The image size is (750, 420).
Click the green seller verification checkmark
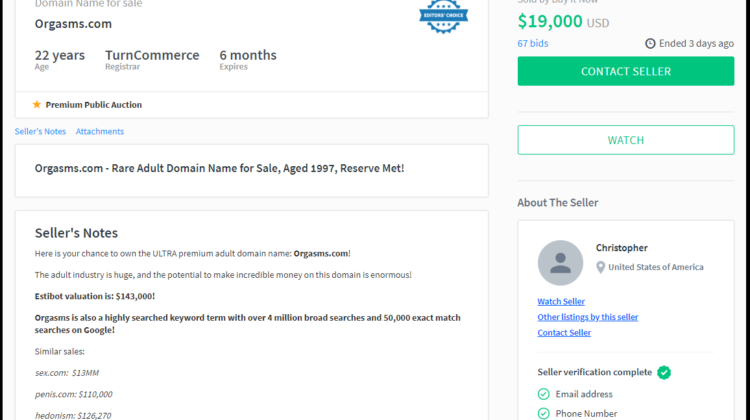pyautogui.click(x=664, y=372)
